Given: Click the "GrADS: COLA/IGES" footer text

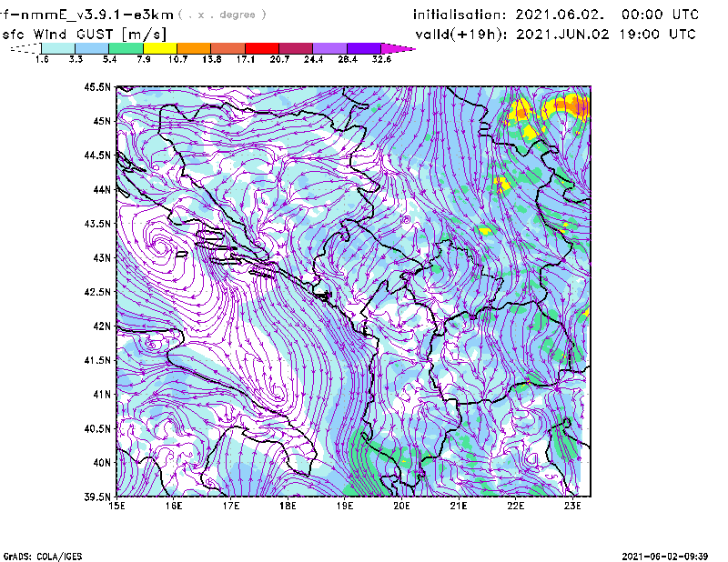Looking at the screenshot, I should coord(43,557).
